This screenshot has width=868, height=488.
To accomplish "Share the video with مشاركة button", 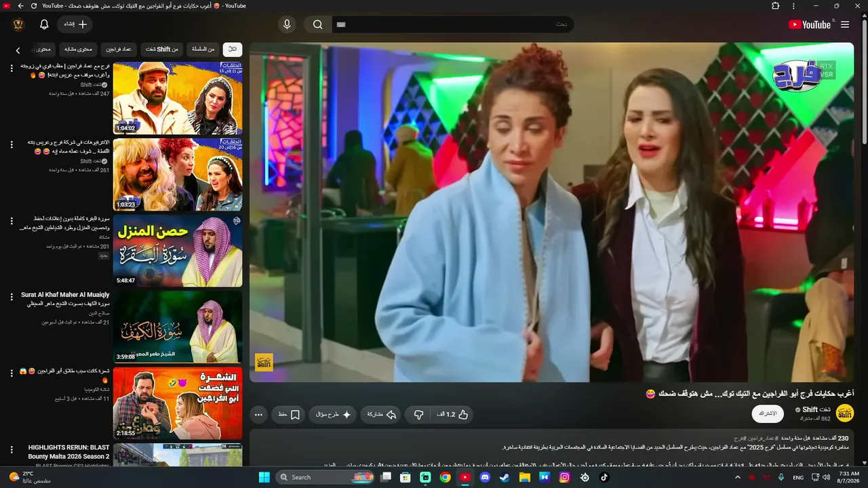I will 381,414.
